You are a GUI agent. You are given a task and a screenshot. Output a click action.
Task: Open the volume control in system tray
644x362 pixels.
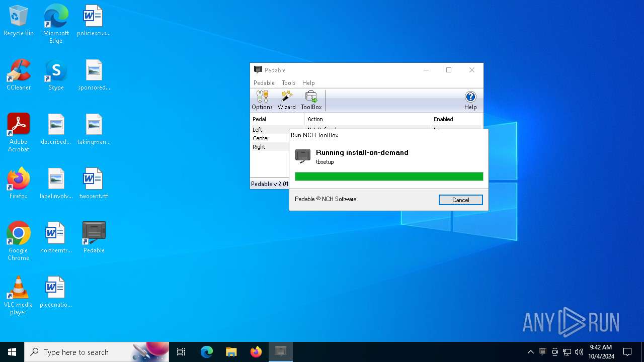(579, 352)
